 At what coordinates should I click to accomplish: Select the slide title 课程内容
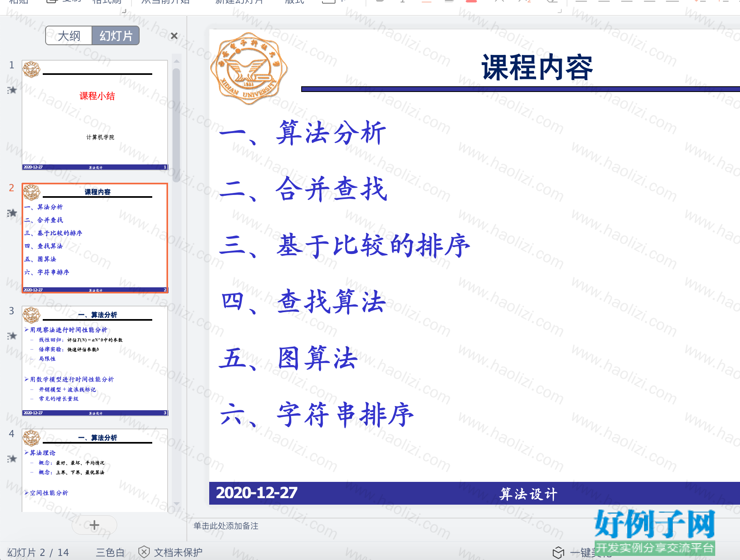[x=537, y=68]
